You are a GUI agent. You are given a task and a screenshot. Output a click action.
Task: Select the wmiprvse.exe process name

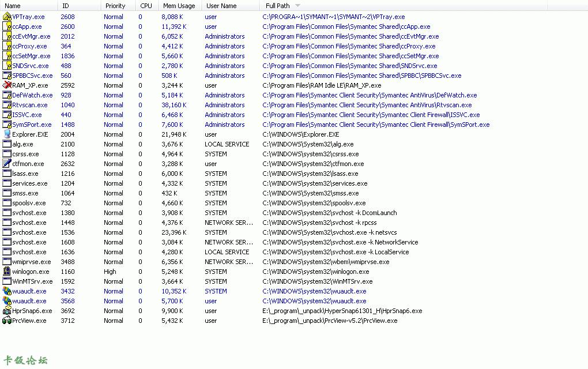pos(32,262)
